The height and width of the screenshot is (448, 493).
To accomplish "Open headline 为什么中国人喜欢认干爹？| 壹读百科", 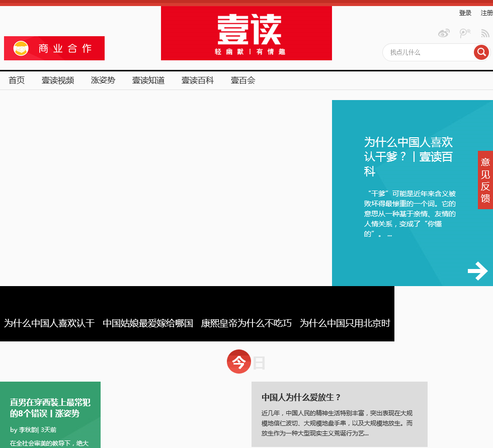I will coord(408,156).
